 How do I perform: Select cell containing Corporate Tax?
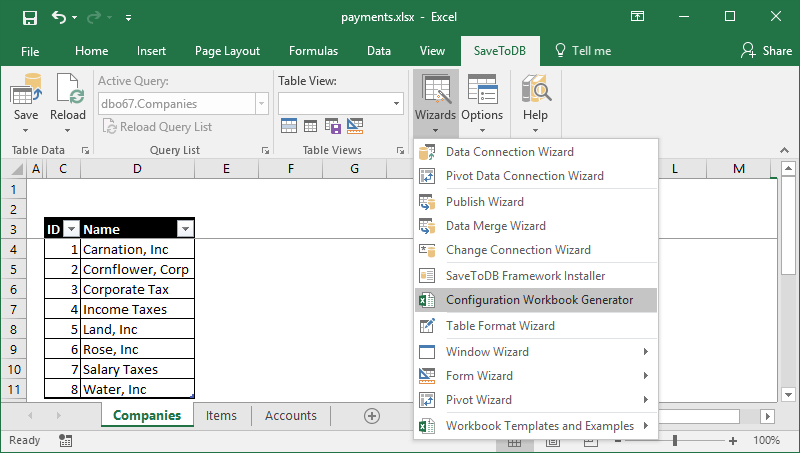[137, 289]
